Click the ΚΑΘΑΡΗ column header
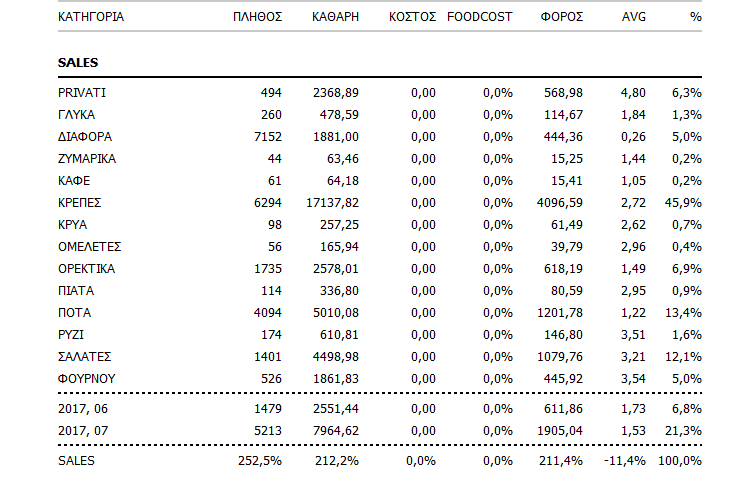 (335, 18)
